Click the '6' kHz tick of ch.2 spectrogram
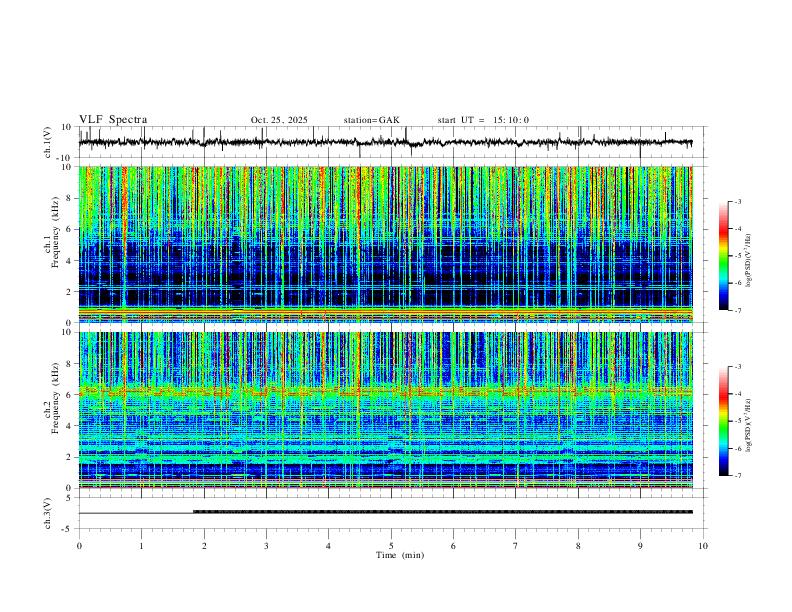This screenshot has width=792, height=612. tap(70, 395)
